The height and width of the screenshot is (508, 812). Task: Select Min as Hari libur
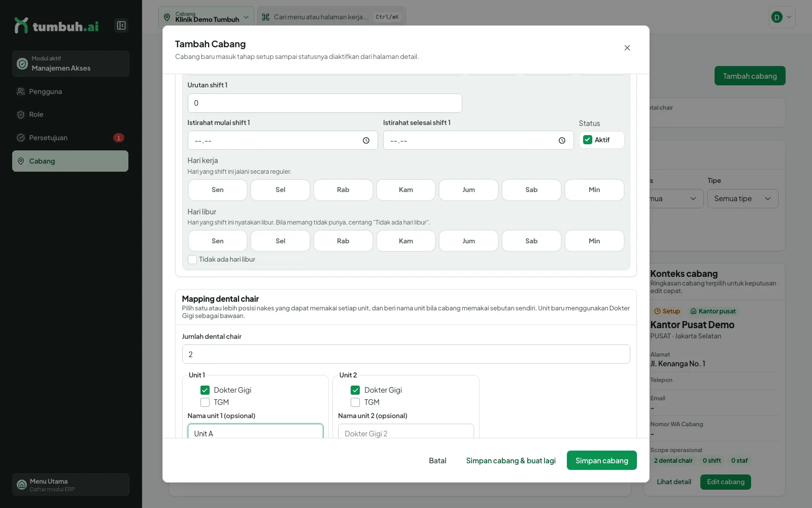point(594,241)
